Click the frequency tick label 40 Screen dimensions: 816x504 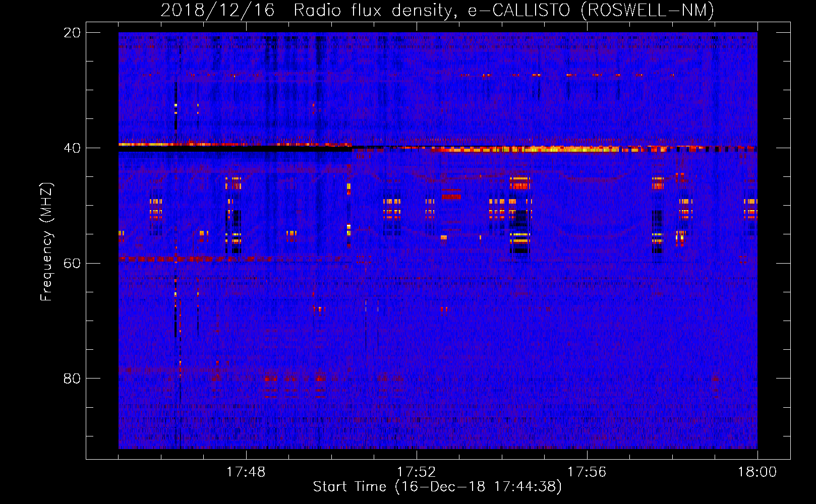(72, 148)
